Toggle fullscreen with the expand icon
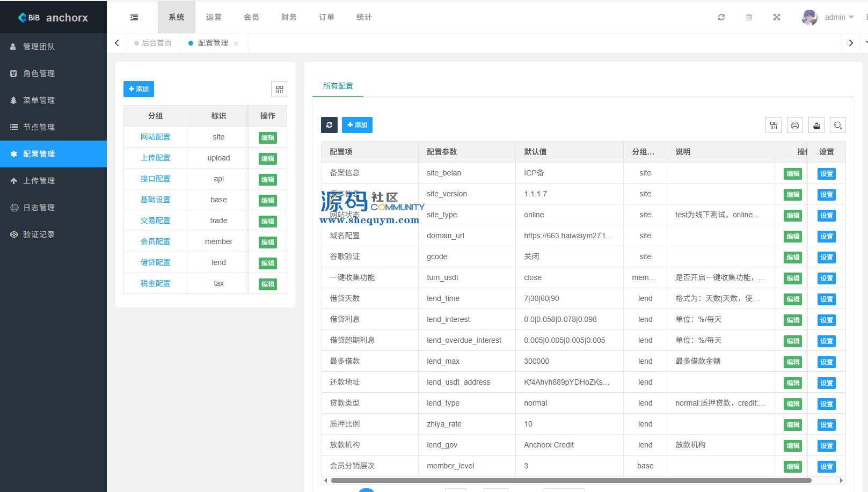 pyautogui.click(x=777, y=17)
